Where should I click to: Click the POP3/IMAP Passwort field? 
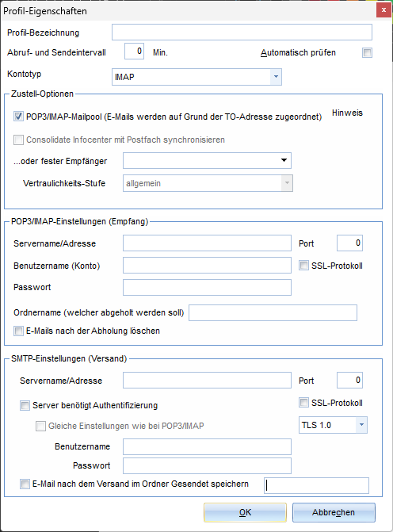[207, 287]
